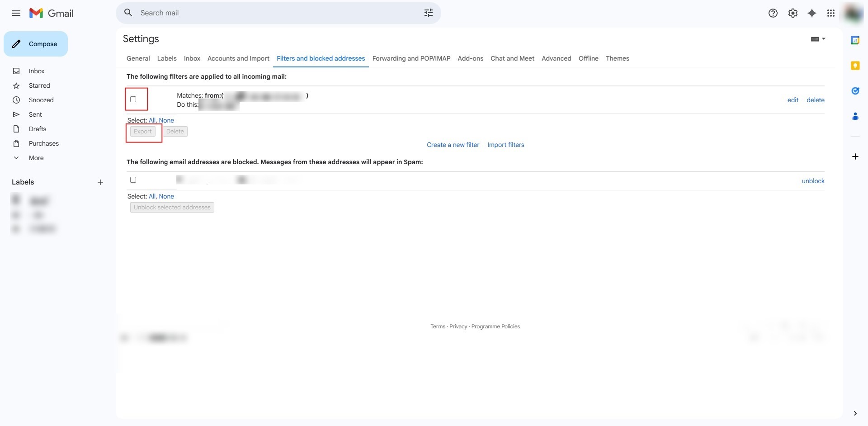Open Google Tasks side panel icon

855,91
